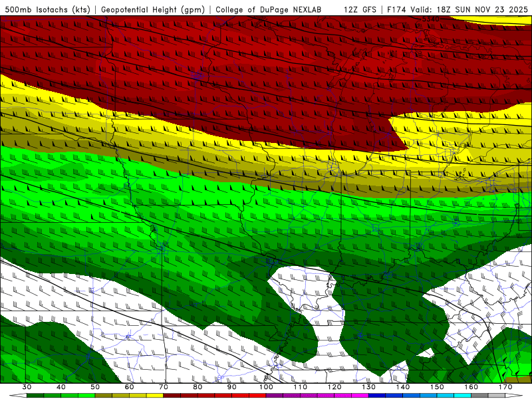The height and width of the screenshot is (399, 532).
Task: Click the 'College of DuPage NEXLAB' credit text
Action: [268, 10]
